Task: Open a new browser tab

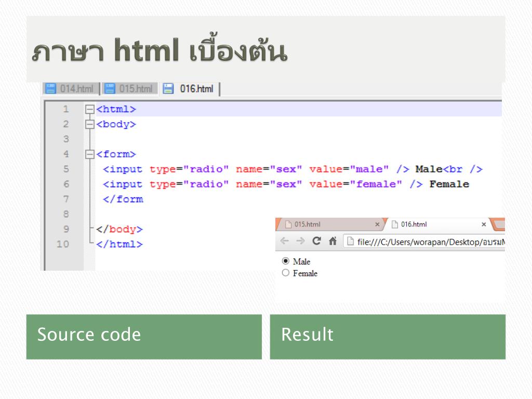Action: coord(499,224)
